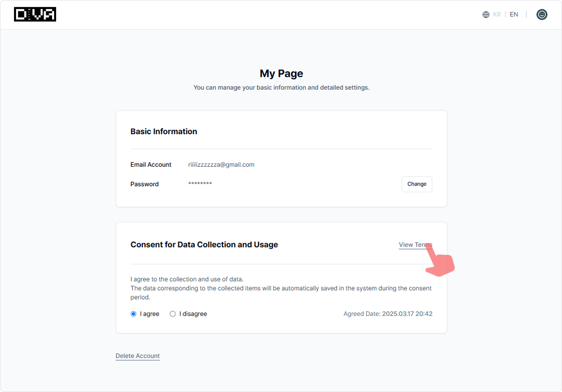Select the "I disagree" radio button
The height and width of the screenshot is (392, 562).
173,314
